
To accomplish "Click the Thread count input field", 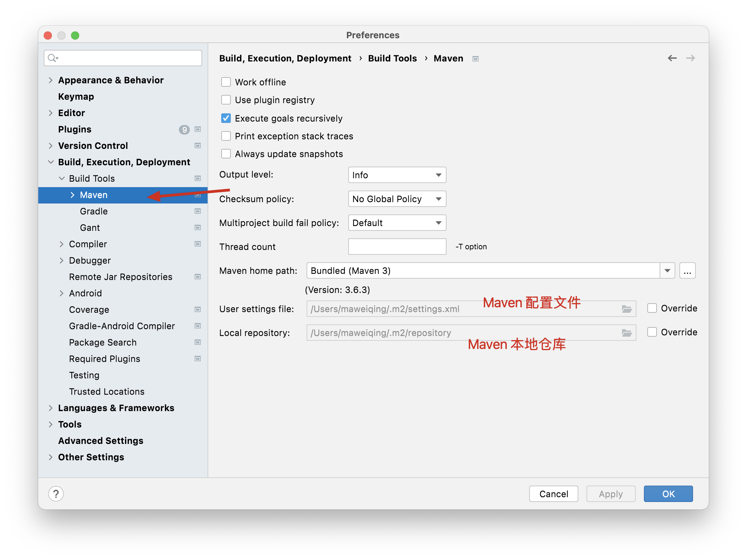I will pos(397,247).
